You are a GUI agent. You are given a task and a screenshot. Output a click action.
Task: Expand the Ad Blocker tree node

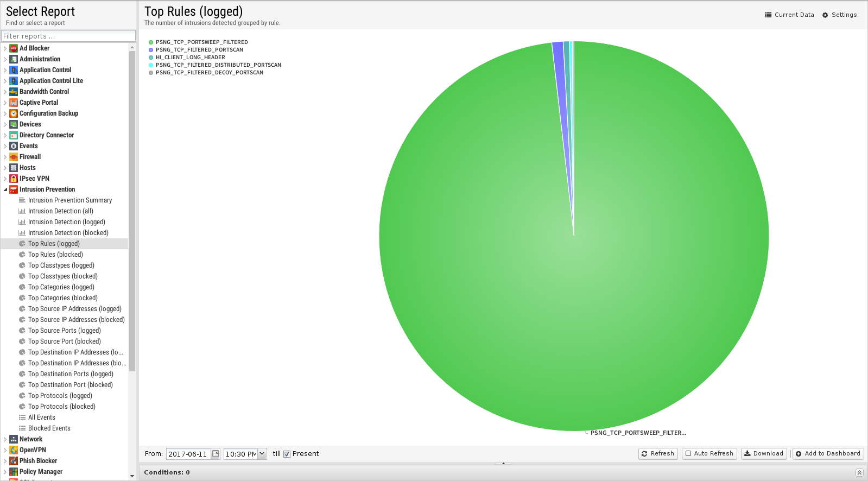coord(5,48)
